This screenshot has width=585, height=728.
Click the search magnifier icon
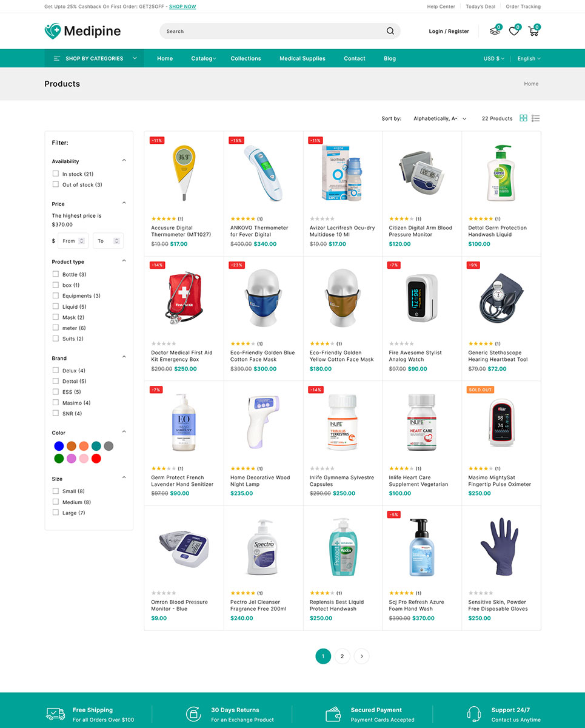pyautogui.click(x=390, y=31)
